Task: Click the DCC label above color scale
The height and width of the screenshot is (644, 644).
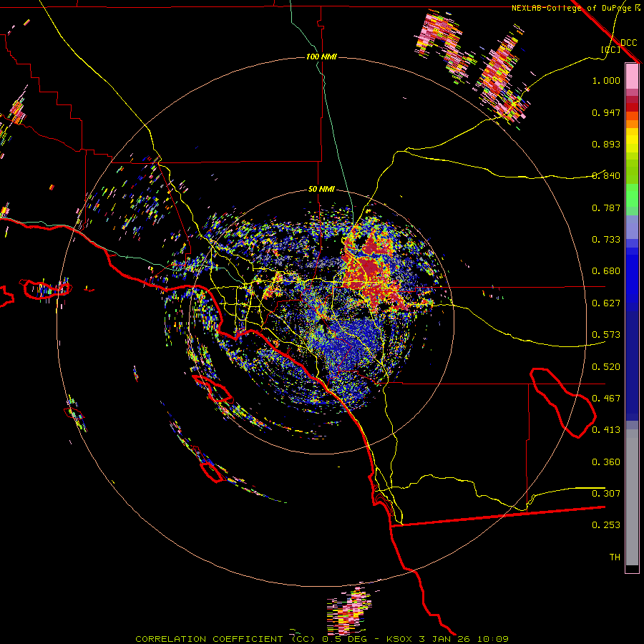Action: pyautogui.click(x=628, y=43)
